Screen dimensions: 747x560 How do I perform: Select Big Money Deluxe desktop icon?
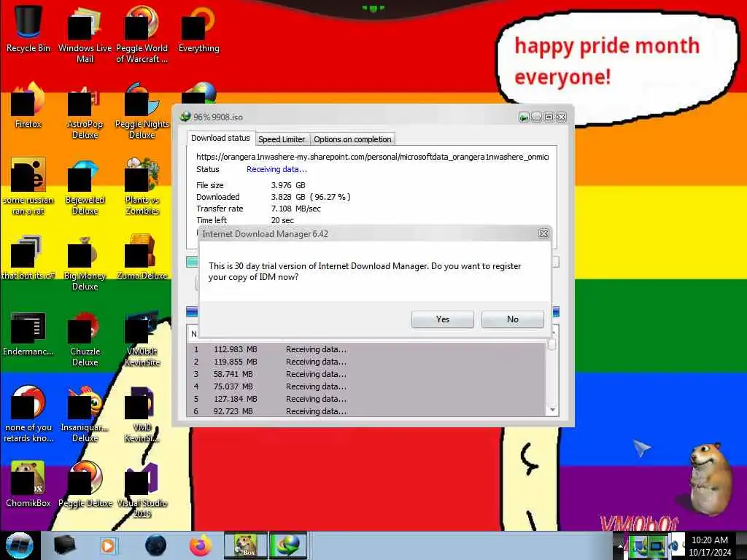[x=85, y=262]
